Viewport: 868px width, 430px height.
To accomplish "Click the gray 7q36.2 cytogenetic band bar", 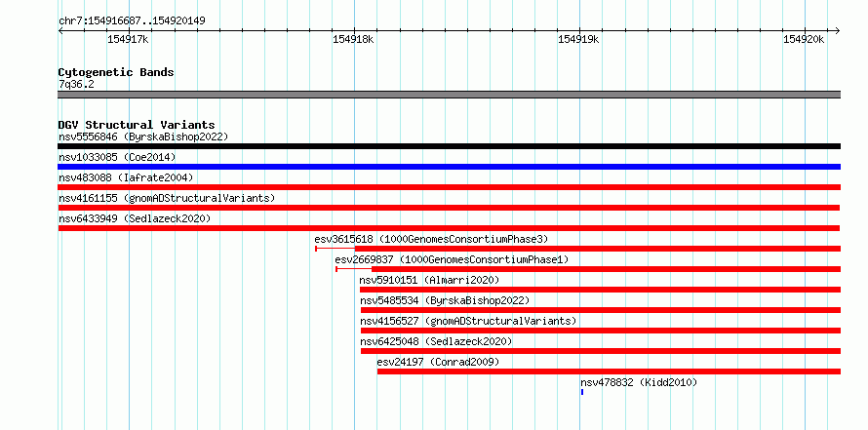I will pos(449,95).
